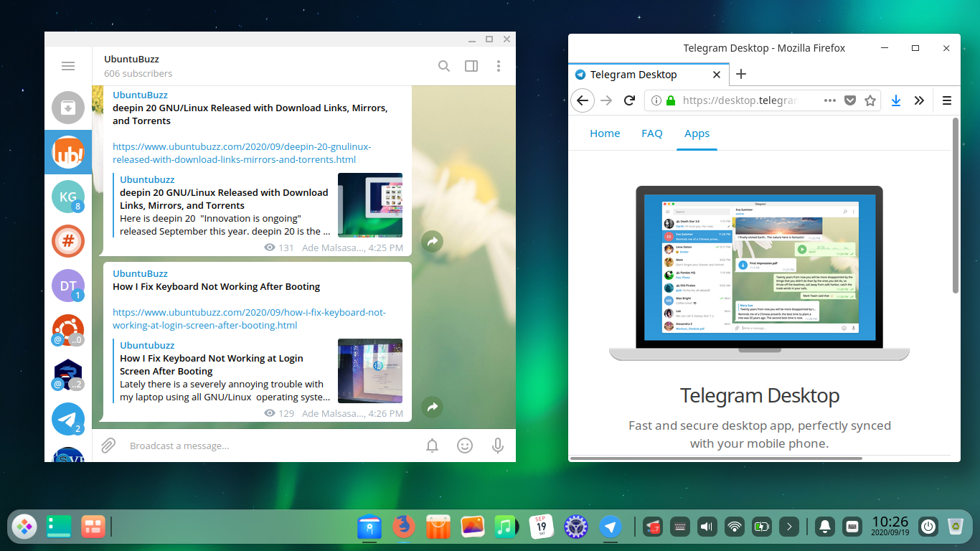This screenshot has height=551, width=980.
Task: Open the Trash in dock
Action: [956, 527]
